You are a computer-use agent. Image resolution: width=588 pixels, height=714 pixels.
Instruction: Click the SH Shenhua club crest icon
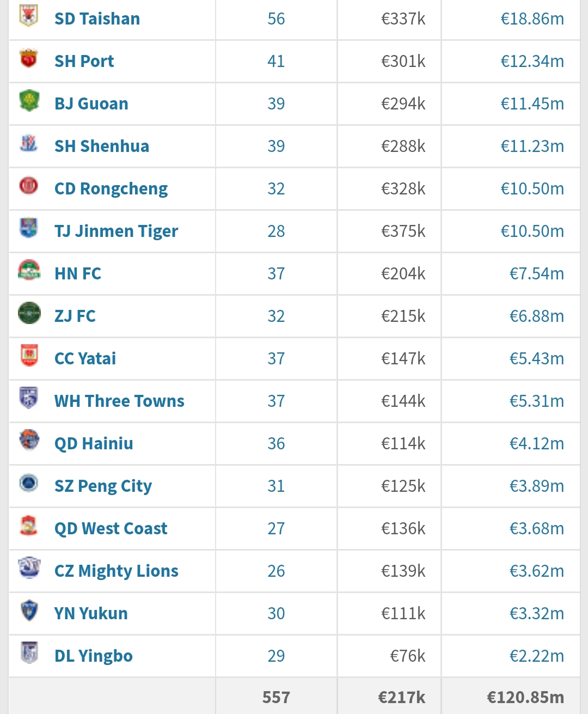[x=29, y=143]
